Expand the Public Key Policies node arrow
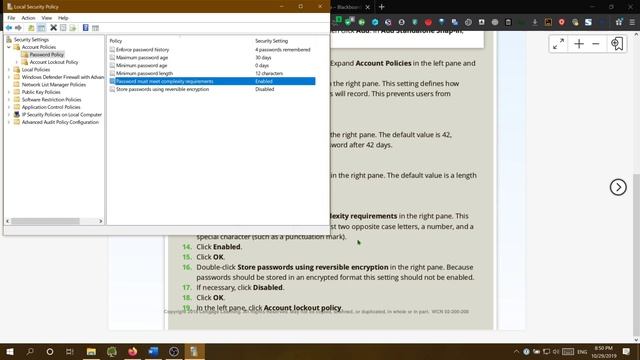This screenshot has height=360, width=640. point(9,92)
